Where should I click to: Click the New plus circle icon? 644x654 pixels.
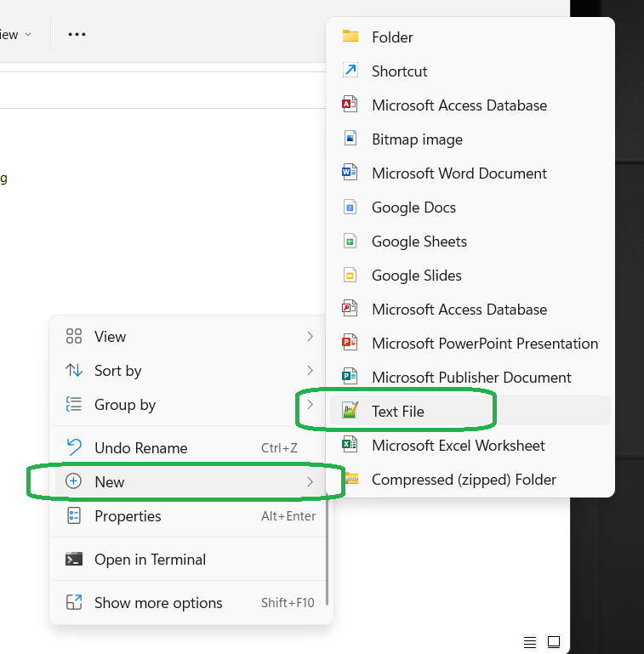[x=73, y=481]
